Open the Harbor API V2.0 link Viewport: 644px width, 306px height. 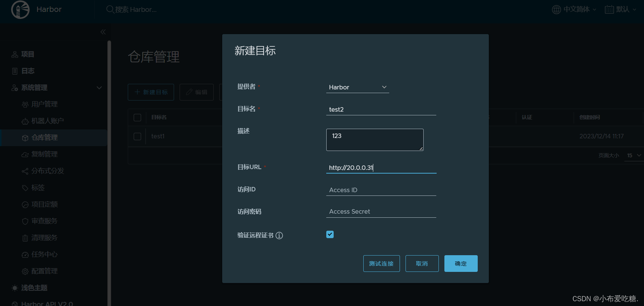[47, 303]
